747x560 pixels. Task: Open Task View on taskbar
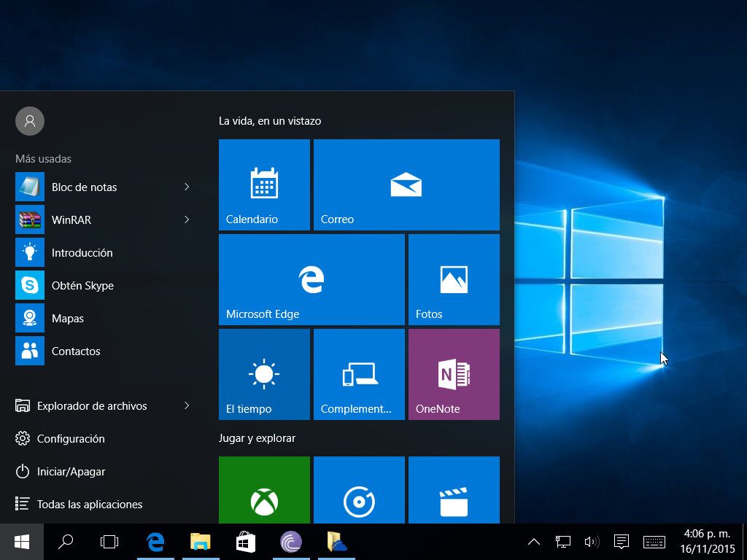click(x=109, y=542)
